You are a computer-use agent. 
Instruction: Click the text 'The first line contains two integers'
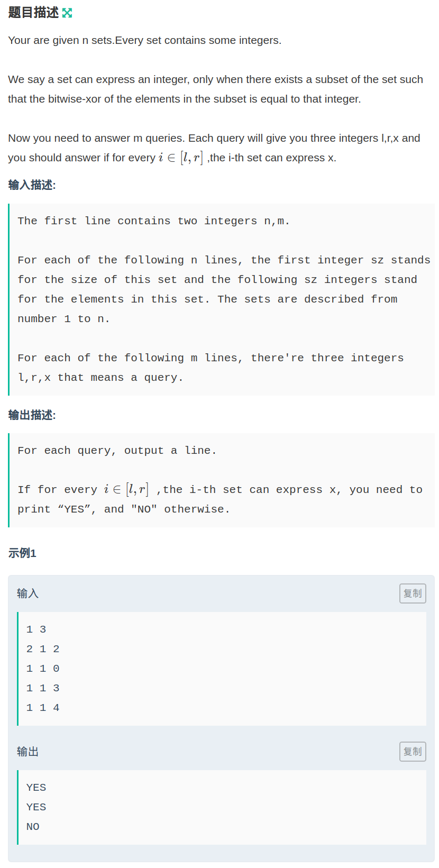(153, 221)
